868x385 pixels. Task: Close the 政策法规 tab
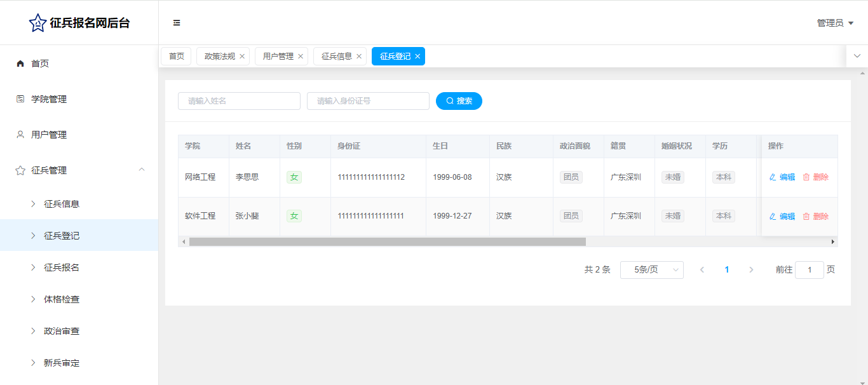click(242, 57)
